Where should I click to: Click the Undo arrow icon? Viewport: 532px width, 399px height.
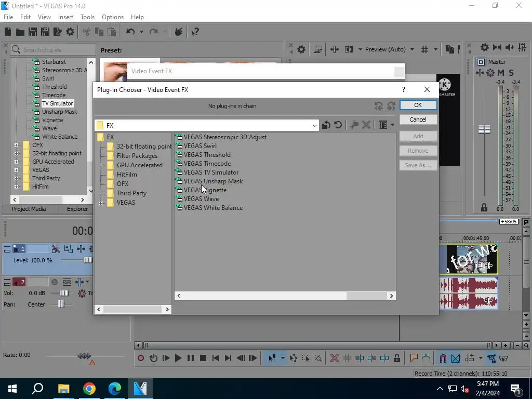[130, 32]
